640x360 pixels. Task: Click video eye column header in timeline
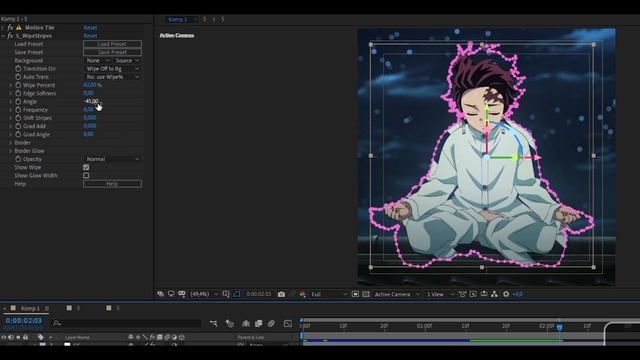[x=4, y=337]
